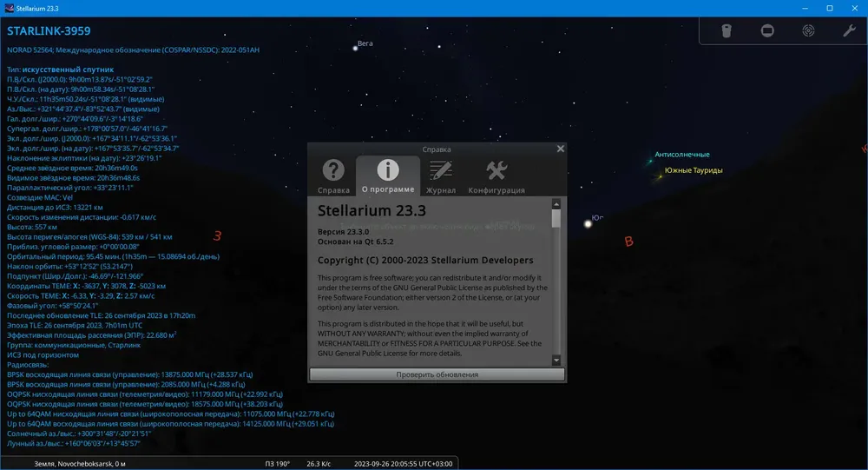Close the Справка dialog window
Image resolution: width=868 pixels, height=470 pixels.
coord(560,149)
